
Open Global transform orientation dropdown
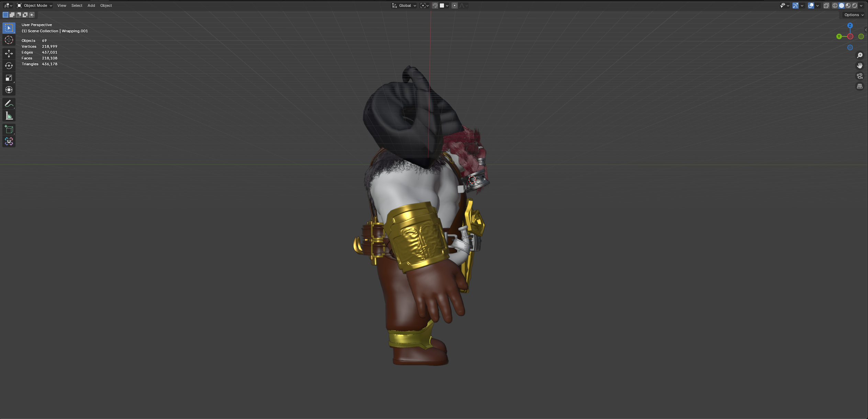click(404, 5)
